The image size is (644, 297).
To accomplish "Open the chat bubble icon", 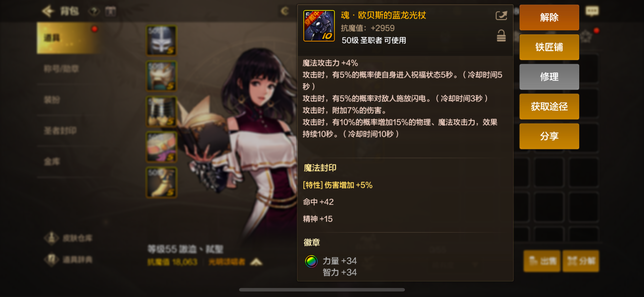I will (x=592, y=11).
